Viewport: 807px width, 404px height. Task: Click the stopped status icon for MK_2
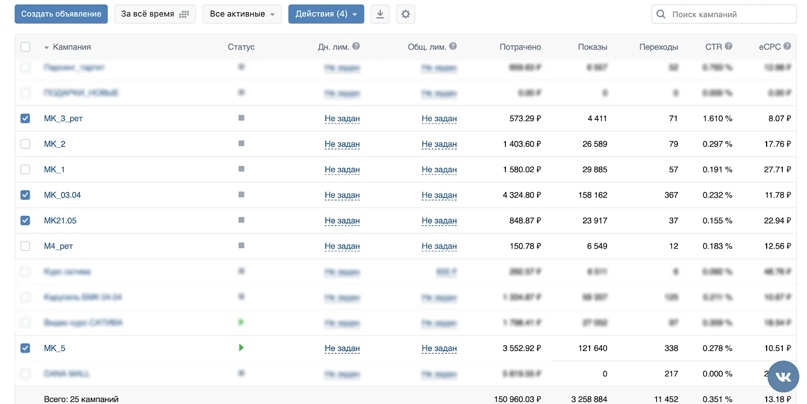[x=241, y=144]
